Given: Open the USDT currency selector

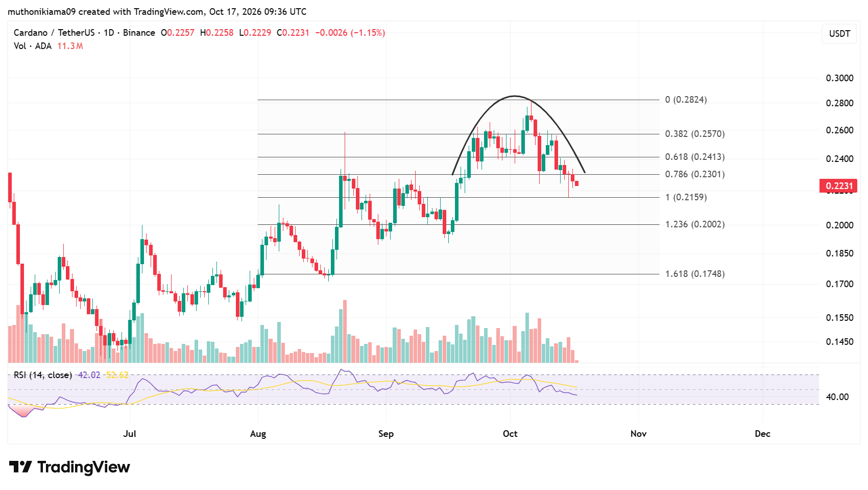Looking at the screenshot, I should point(839,34).
